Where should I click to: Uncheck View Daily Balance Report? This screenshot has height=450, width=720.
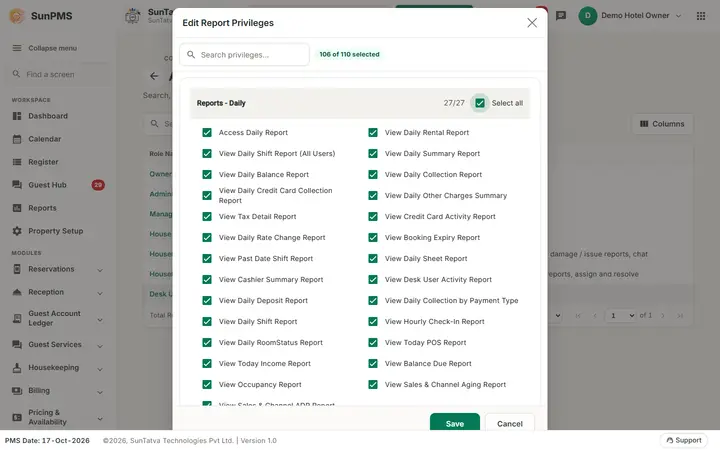click(207, 174)
